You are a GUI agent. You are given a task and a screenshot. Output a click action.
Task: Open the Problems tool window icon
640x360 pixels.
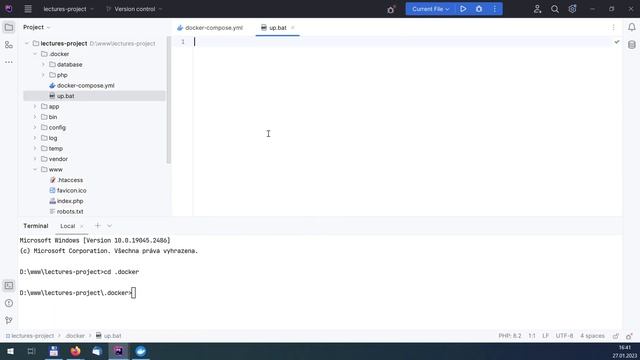pos(9,303)
